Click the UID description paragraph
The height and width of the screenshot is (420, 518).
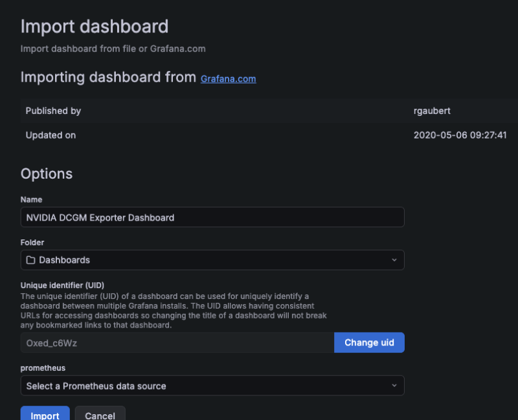pos(174,311)
